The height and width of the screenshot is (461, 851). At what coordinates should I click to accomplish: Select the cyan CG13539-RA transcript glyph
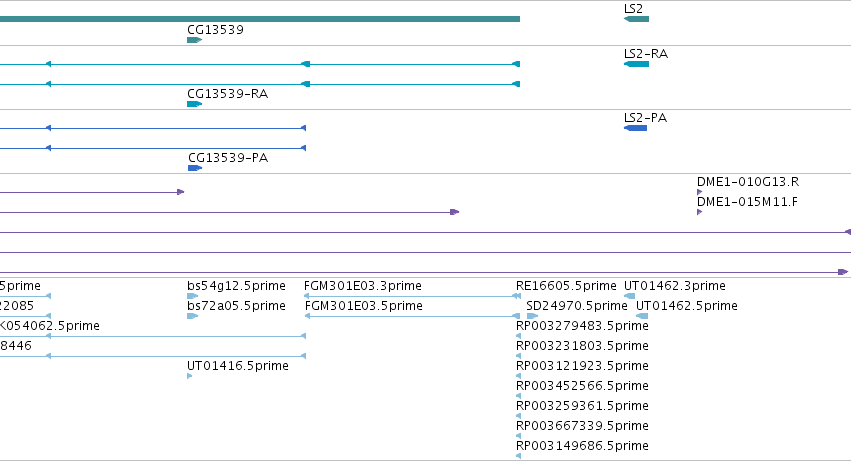194,104
